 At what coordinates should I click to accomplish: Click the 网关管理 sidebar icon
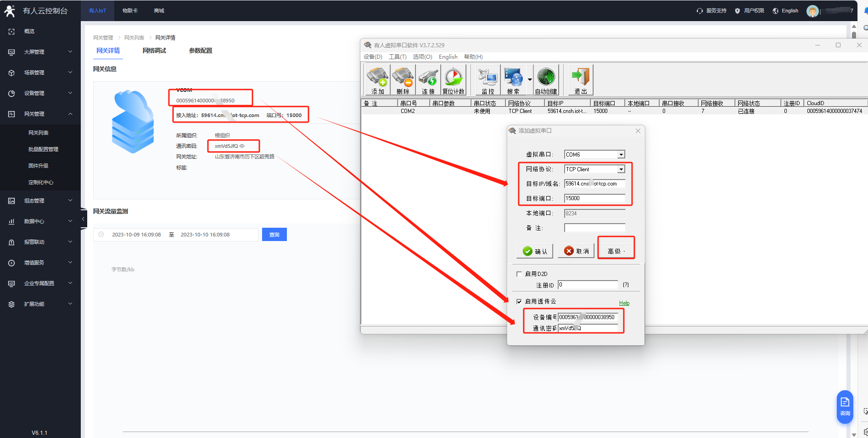click(11, 114)
